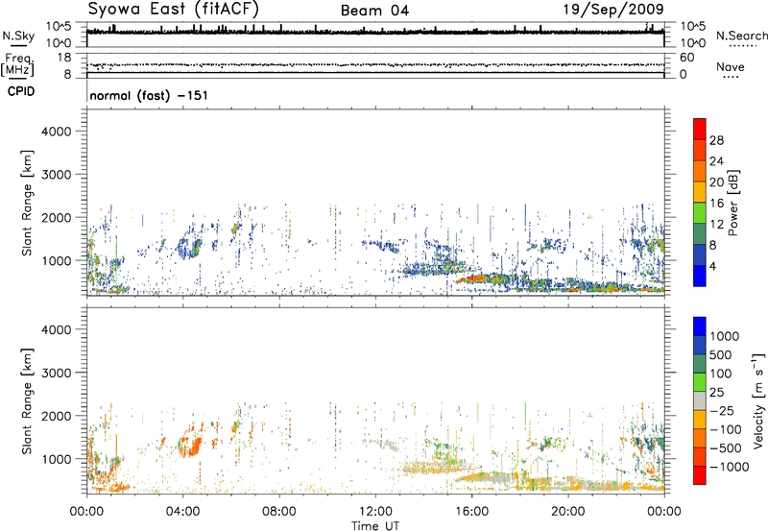Click the '16' tick on Power colorbar
The width and height of the screenshot is (768, 532).
coord(716,204)
